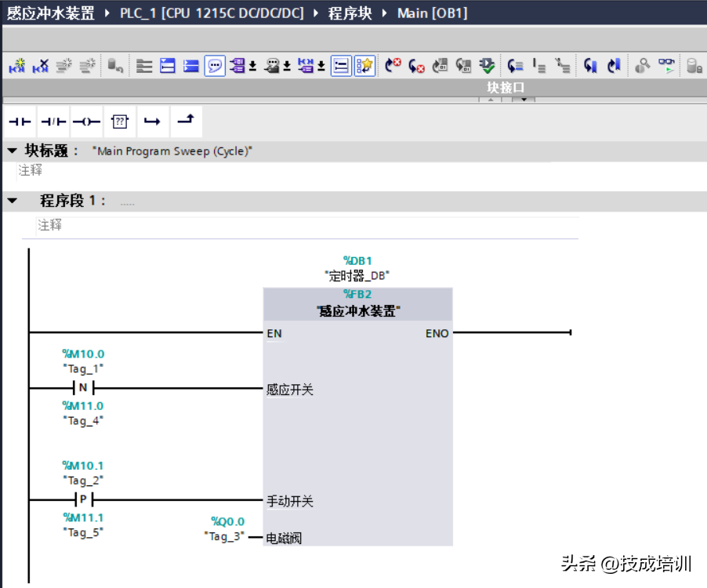Click the open-all-networks list icon
707x588 pixels.
coord(144,66)
